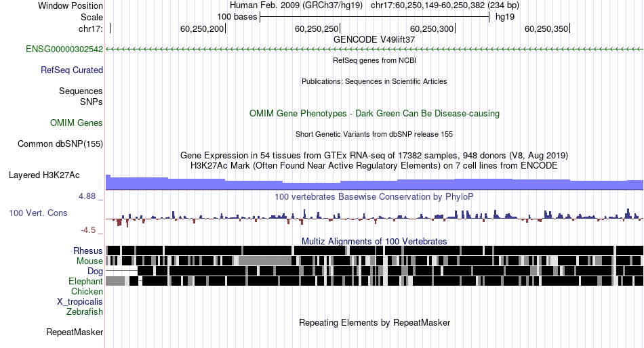
Task: Click the 60,250,200 ruler position
Action: [202, 28]
